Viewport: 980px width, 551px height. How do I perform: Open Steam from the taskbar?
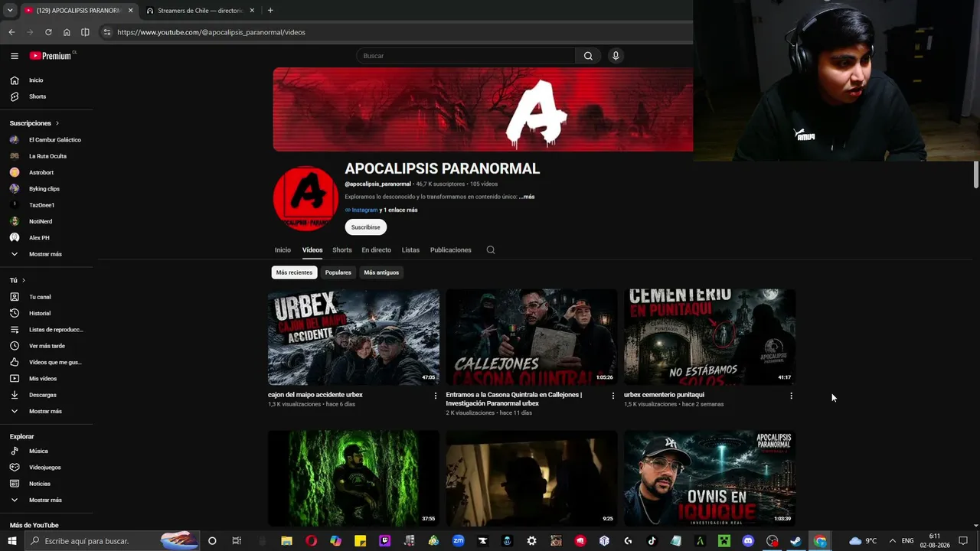795,541
